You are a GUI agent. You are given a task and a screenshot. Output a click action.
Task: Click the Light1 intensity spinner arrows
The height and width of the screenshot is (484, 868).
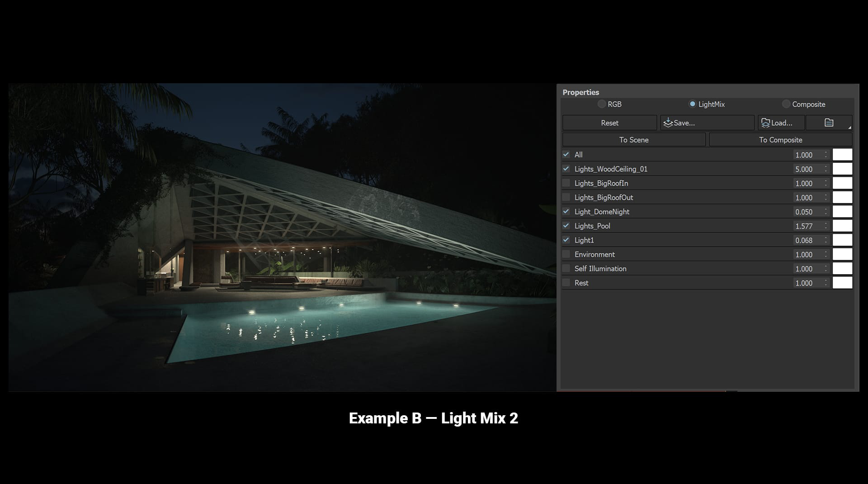point(826,240)
